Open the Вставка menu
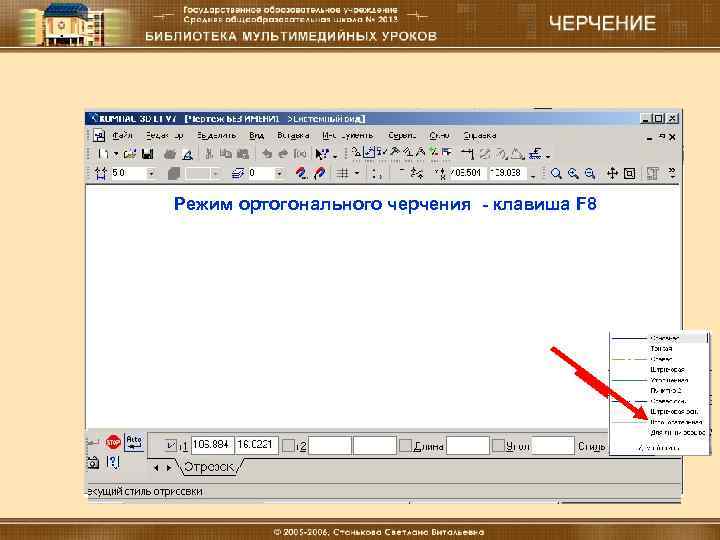 [x=293, y=136]
